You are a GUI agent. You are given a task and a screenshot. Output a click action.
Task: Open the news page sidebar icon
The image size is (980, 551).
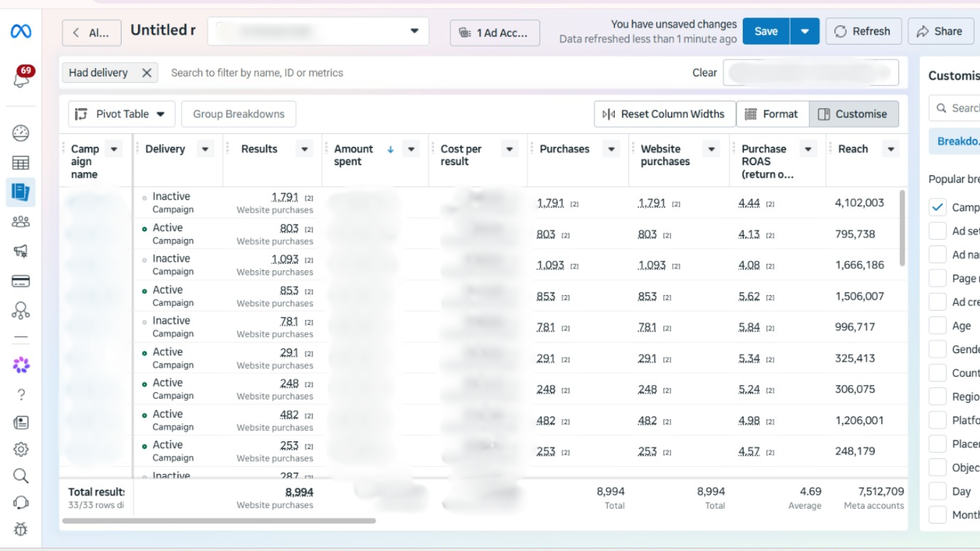pyautogui.click(x=21, y=422)
